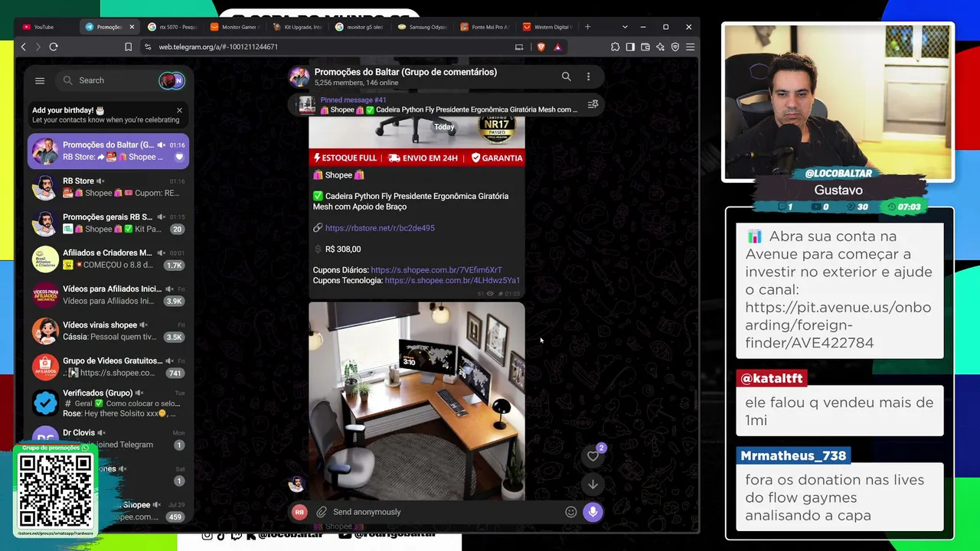Close the Promoções Telegram tab

pos(132,27)
